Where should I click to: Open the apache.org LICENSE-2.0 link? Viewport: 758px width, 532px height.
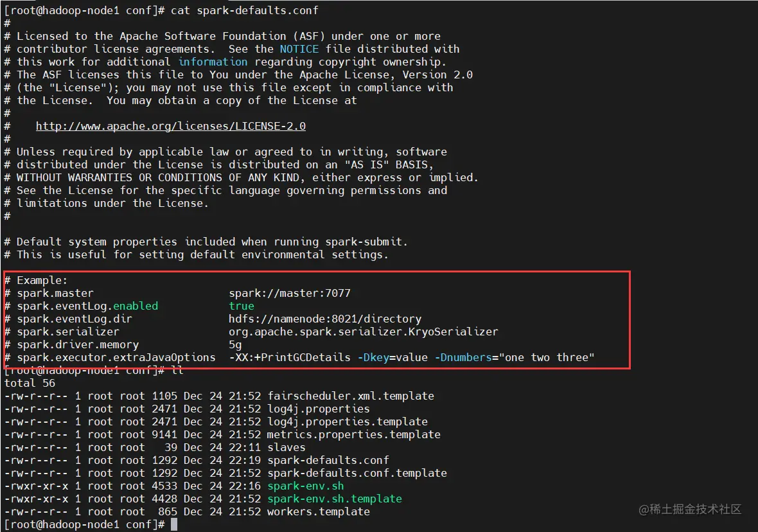171,126
